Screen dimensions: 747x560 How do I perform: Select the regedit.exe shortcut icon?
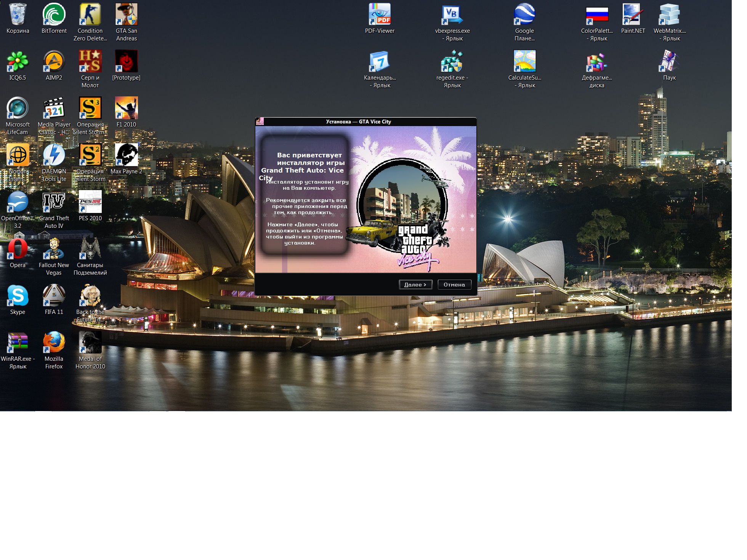coord(452,61)
